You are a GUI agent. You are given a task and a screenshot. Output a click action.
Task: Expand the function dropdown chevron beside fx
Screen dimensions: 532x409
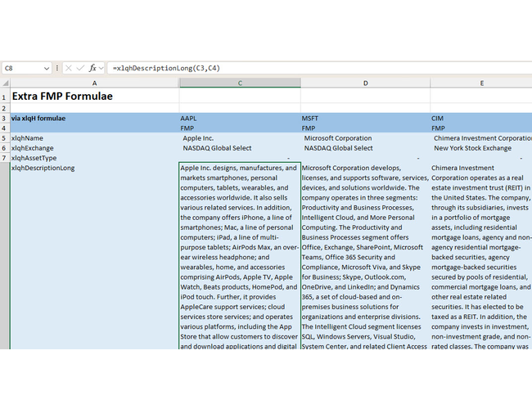pos(101,68)
